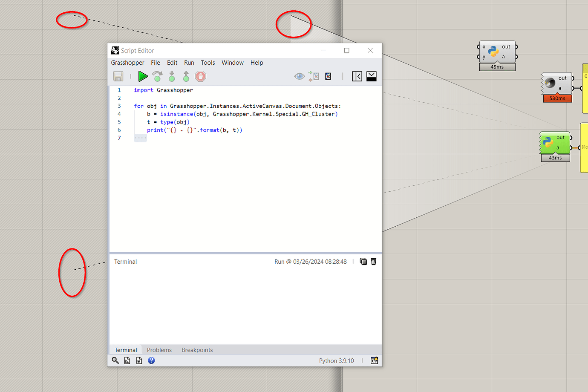Clear terminal output with the trash icon
This screenshot has width=588, height=392.
pos(373,261)
